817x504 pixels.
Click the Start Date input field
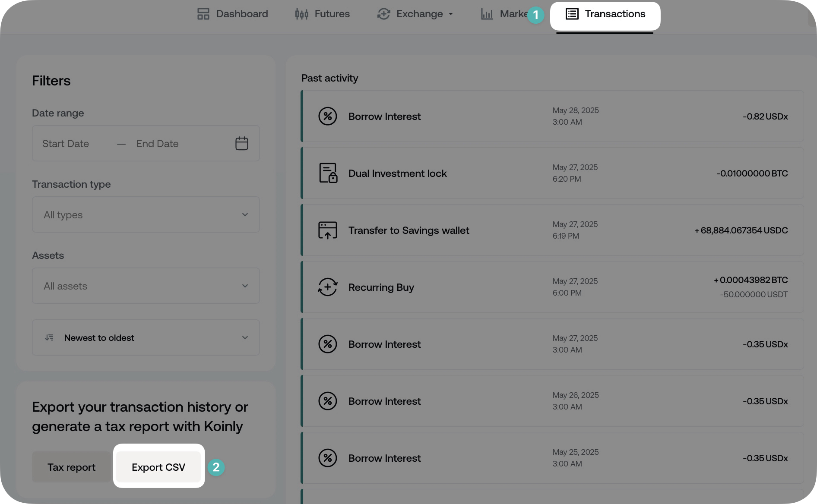coord(66,144)
